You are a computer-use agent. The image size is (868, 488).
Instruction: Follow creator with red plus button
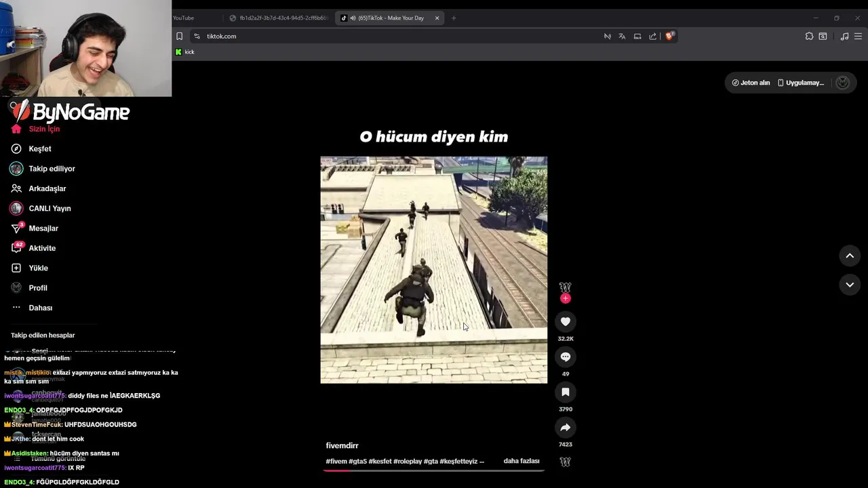566,298
